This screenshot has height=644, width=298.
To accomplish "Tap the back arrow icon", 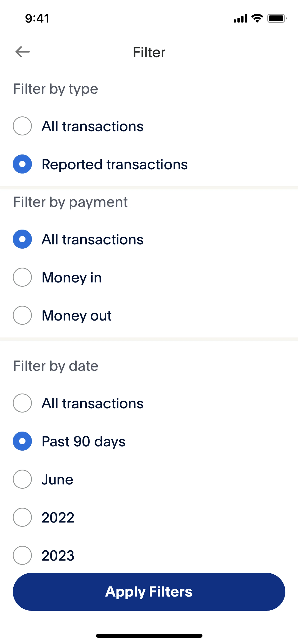I will coord(23,52).
